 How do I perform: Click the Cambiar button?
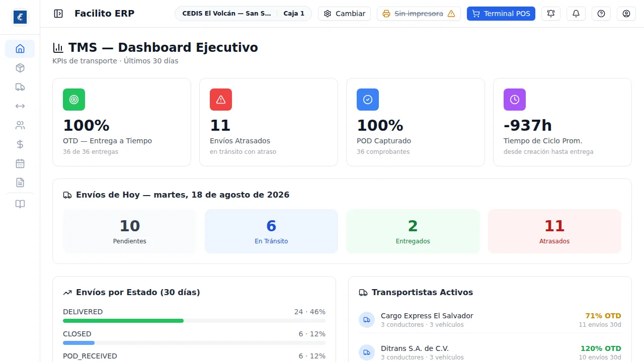tap(345, 14)
